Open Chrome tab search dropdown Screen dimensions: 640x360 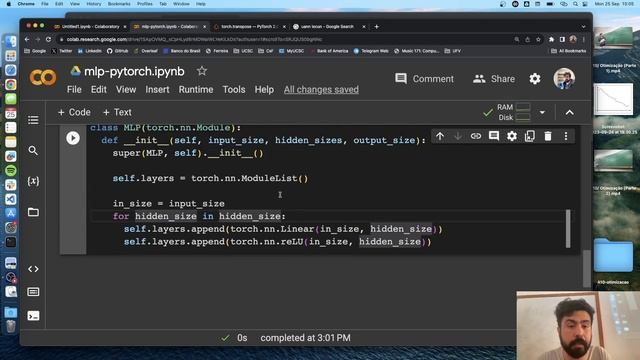[x=583, y=27]
